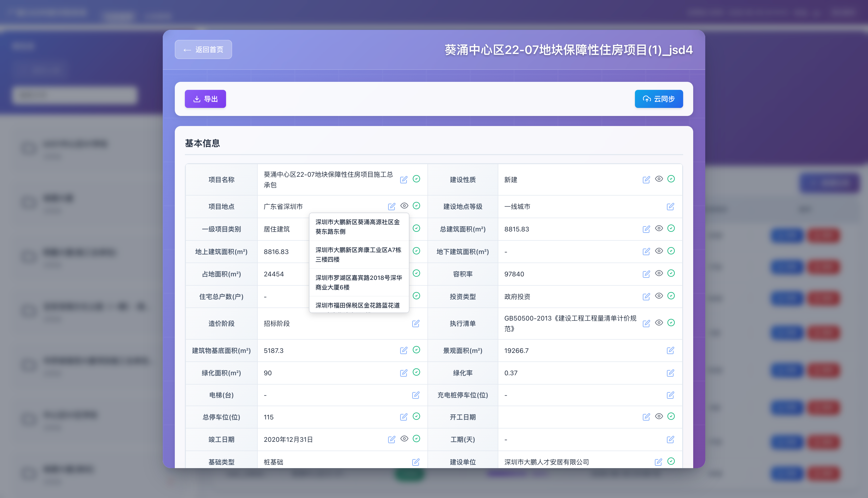Viewport: 868px width, 498px height.
Task: Edit the 电梯(台) field
Action: tap(416, 395)
